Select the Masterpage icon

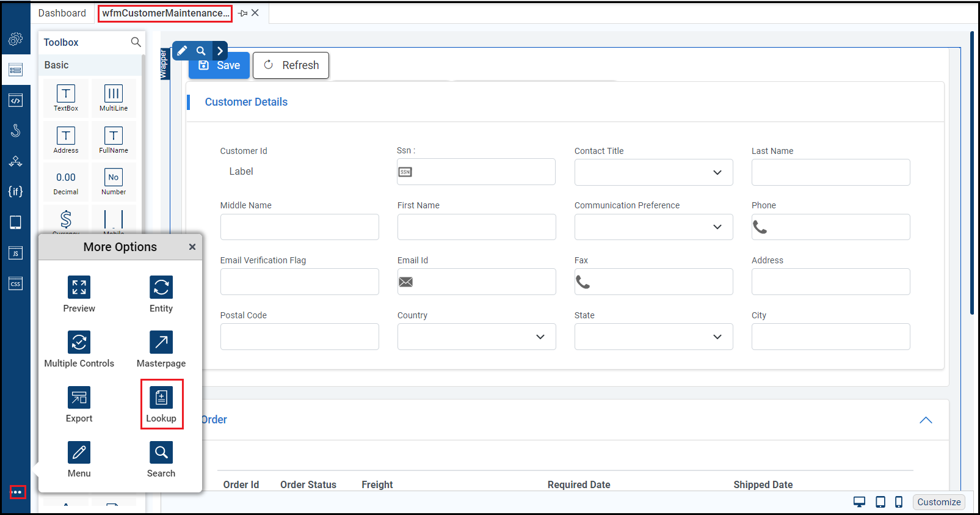click(x=161, y=343)
